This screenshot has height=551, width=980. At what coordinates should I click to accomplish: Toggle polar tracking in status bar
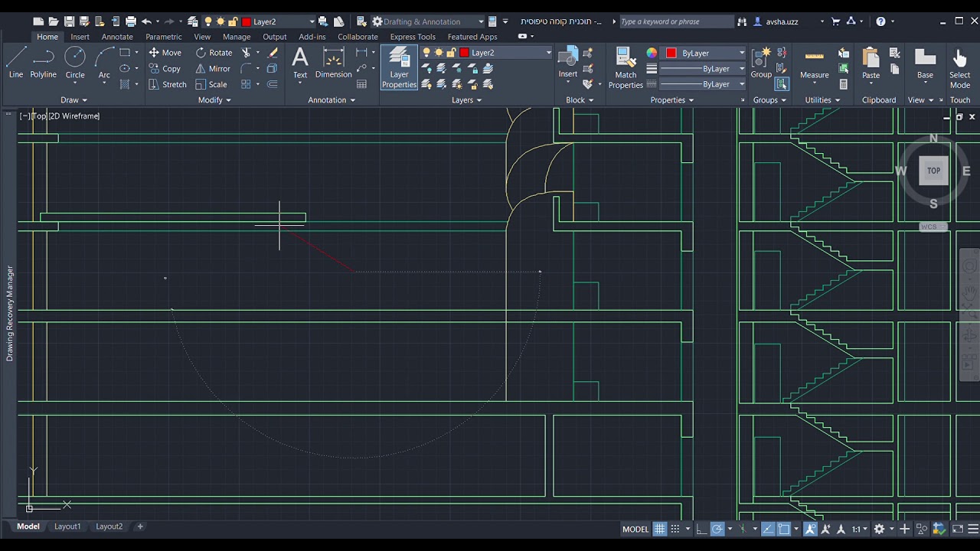tap(717, 529)
